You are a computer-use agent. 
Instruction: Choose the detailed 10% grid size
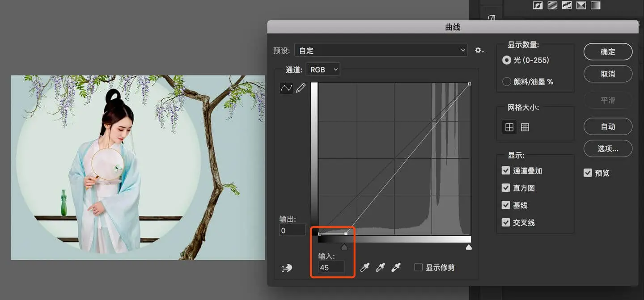tap(525, 127)
